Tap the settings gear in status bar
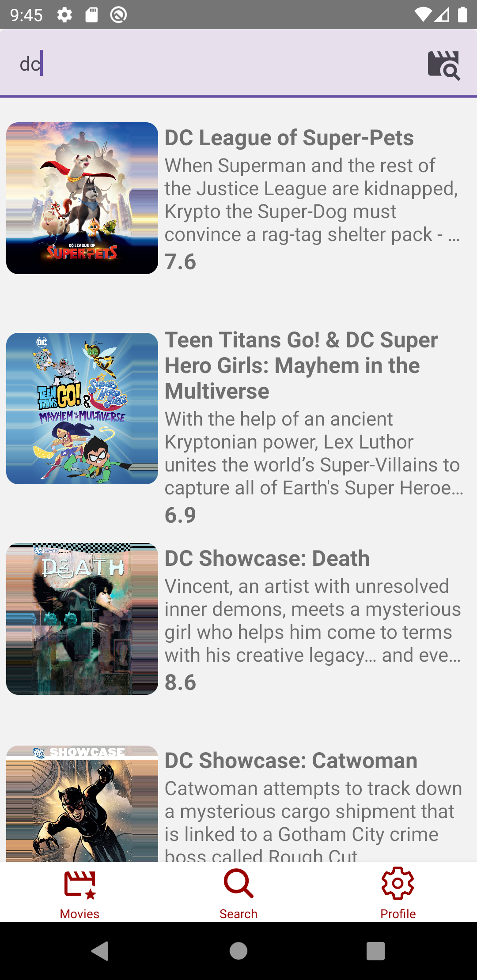The image size is (477, 980). point(64,15)
